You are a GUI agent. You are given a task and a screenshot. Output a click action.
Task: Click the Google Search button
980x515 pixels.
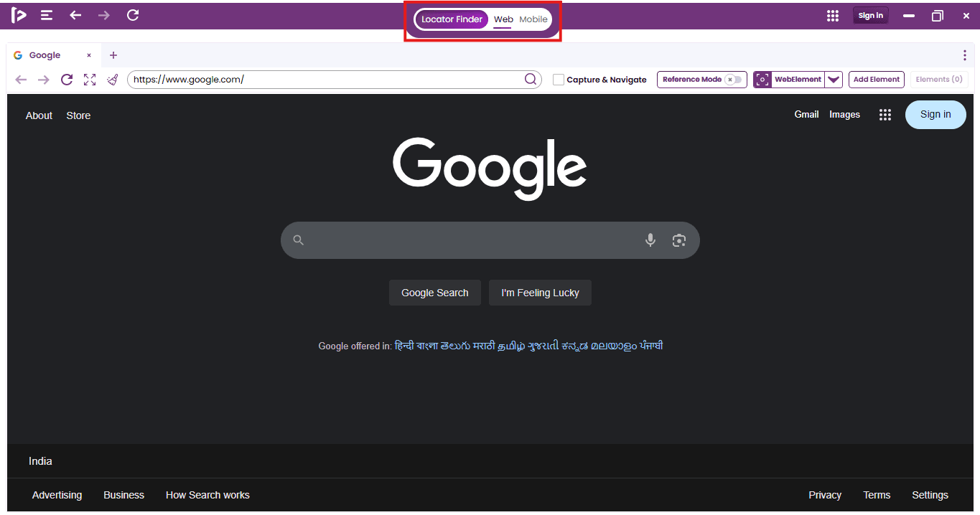tap(435, 293)
